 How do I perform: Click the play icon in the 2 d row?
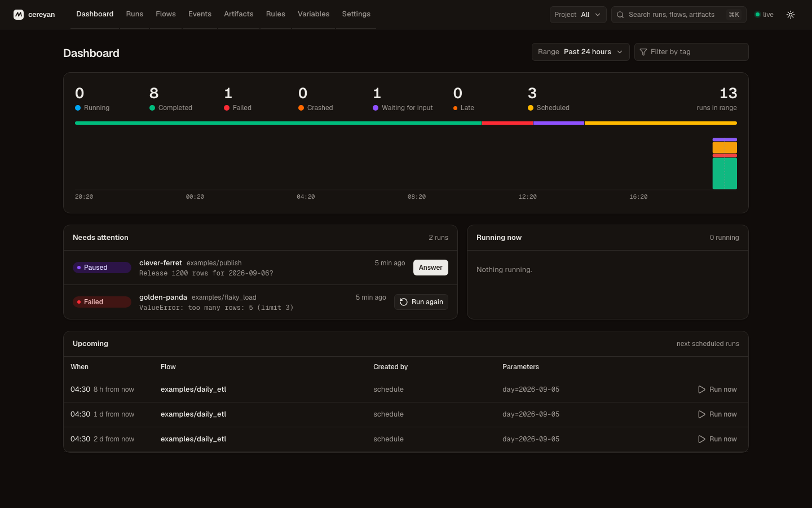click(701, 439)
